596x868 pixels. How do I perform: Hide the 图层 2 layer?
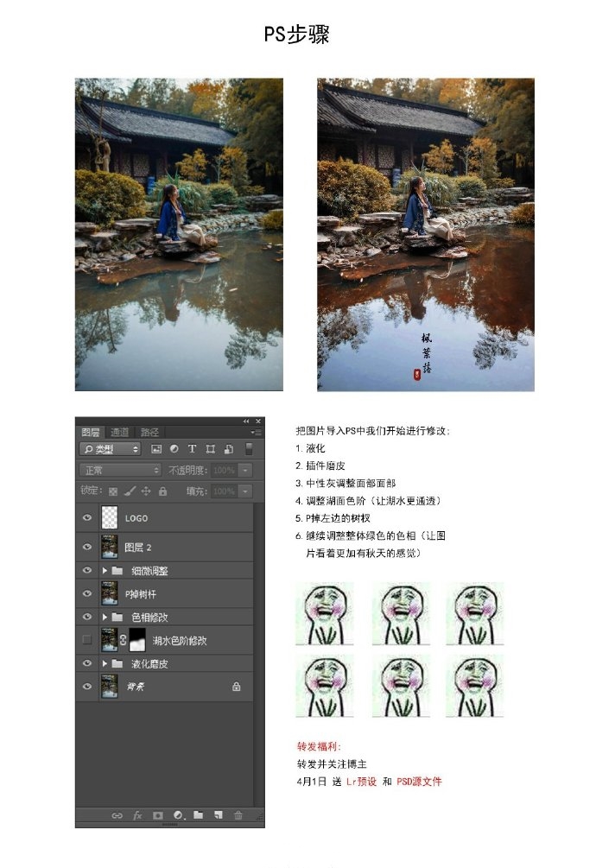click(87, 547)
